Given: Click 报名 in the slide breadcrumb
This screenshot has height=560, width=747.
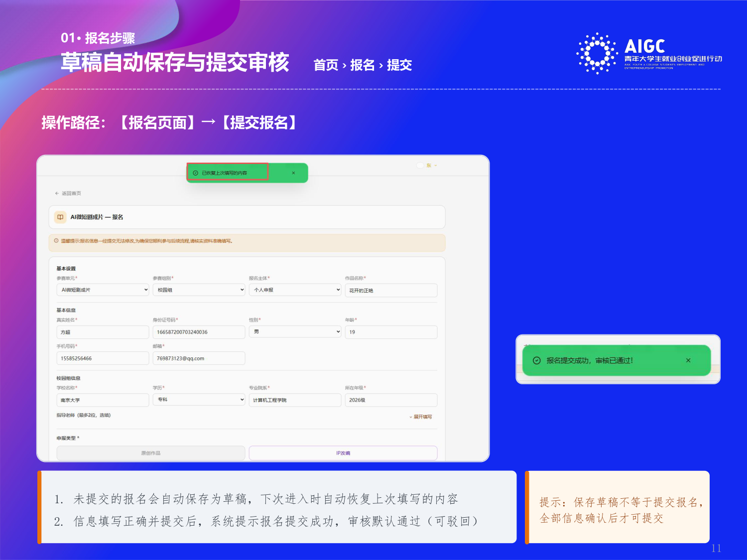Looking at the screenshot, I should 362,65.
